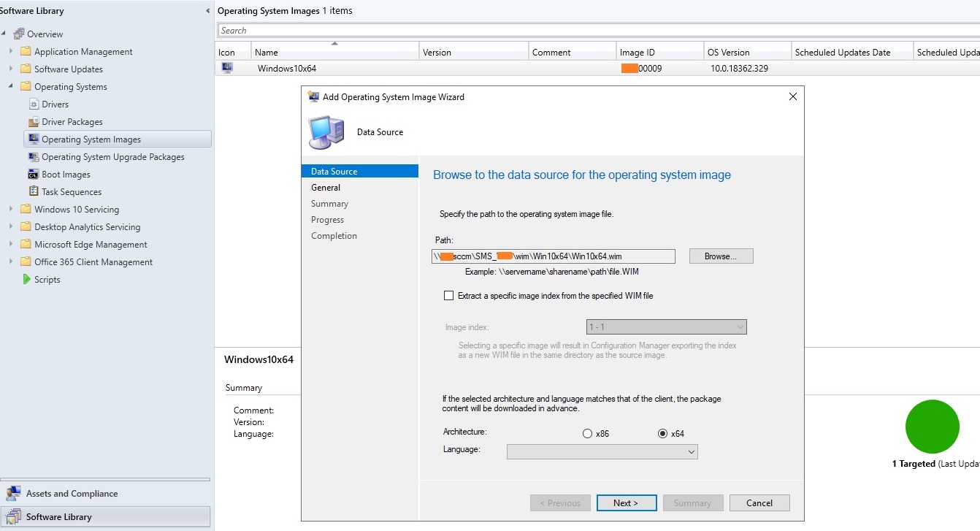Click the Driver Packages icon

34,122
